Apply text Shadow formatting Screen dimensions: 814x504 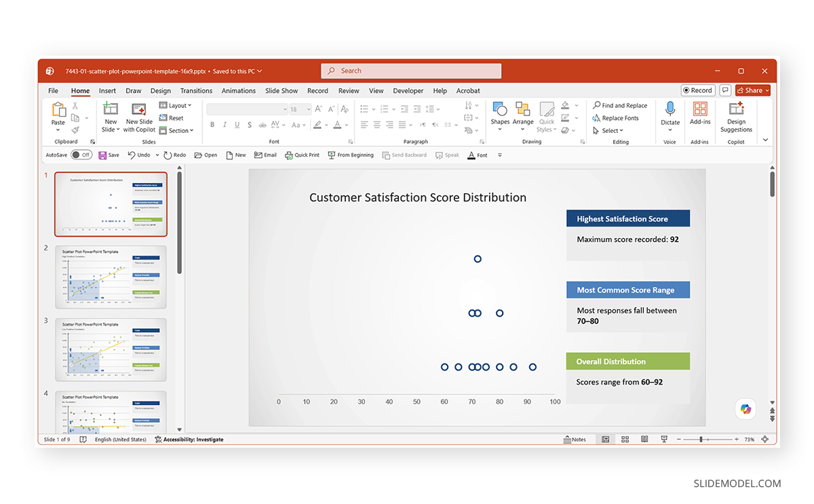(250, 125)
